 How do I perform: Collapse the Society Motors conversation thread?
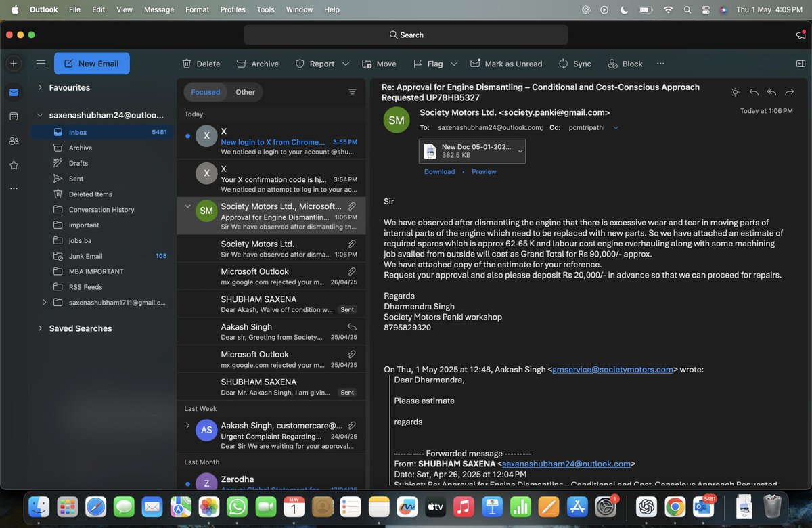(x=187, y=206)
